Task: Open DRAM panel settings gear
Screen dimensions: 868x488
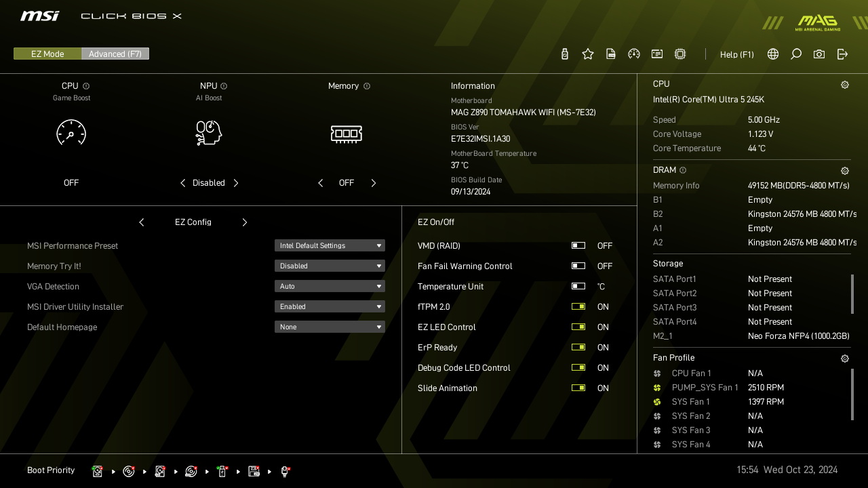Action: click(845, 171)
